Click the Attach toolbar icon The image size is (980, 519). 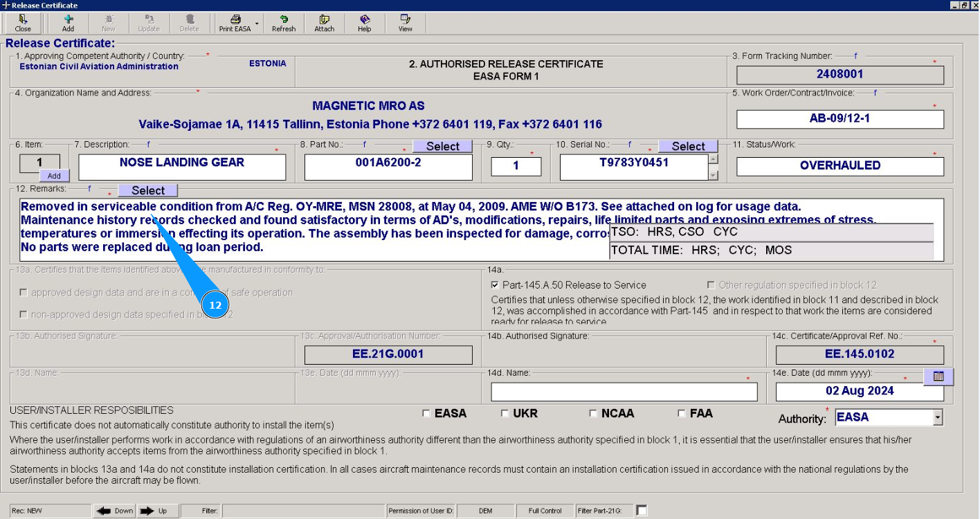[x=324, y=23]
